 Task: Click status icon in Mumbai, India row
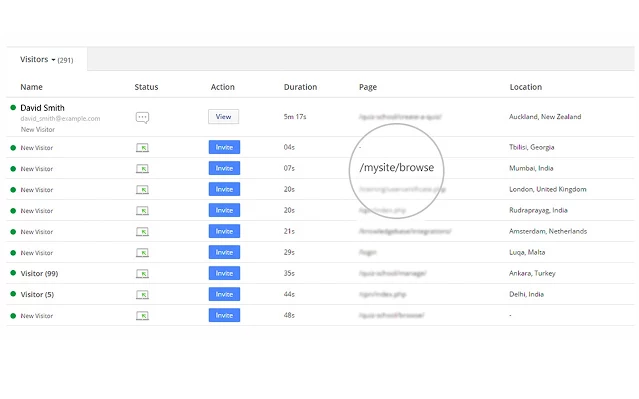142,168
